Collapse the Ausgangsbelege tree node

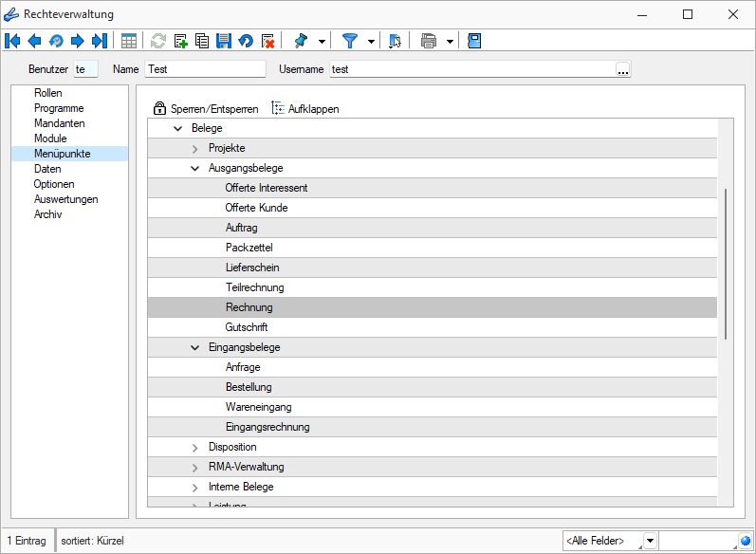point(195,168)
